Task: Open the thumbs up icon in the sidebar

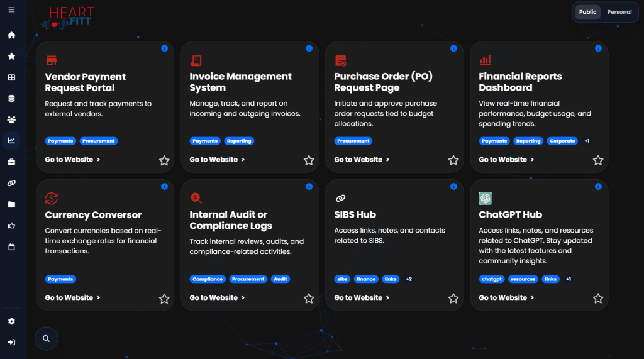Action: [11, 226]
